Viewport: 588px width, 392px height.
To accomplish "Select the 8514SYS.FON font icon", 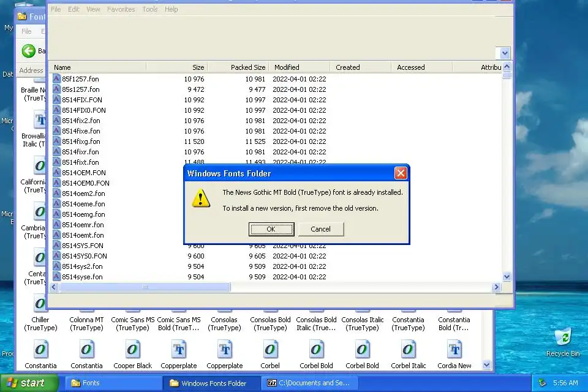I will click(56, 246).
